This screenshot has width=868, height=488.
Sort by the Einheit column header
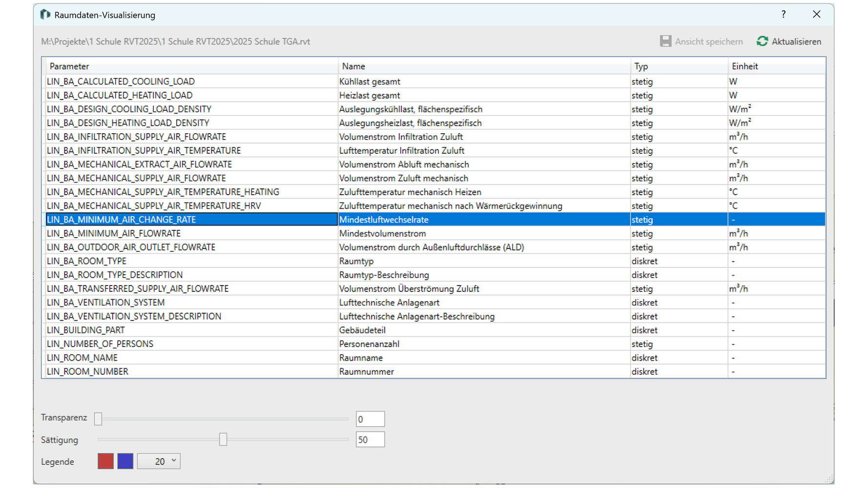click(744, 66)
